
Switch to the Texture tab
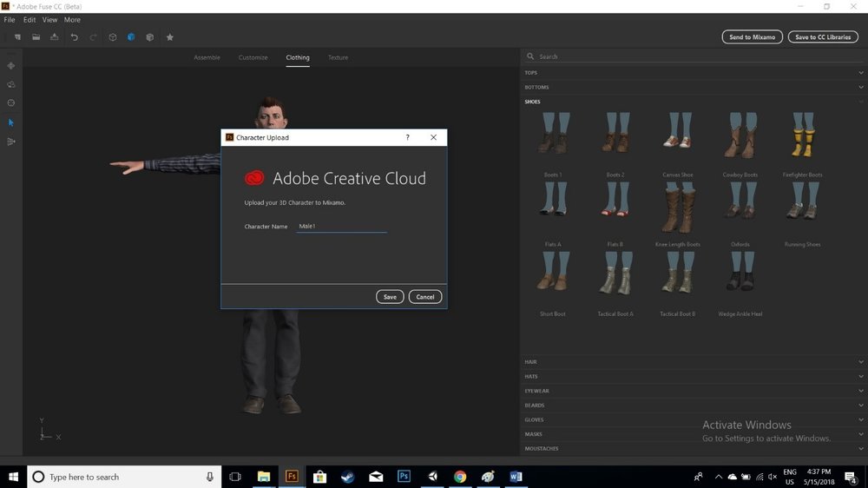[338, 57]
